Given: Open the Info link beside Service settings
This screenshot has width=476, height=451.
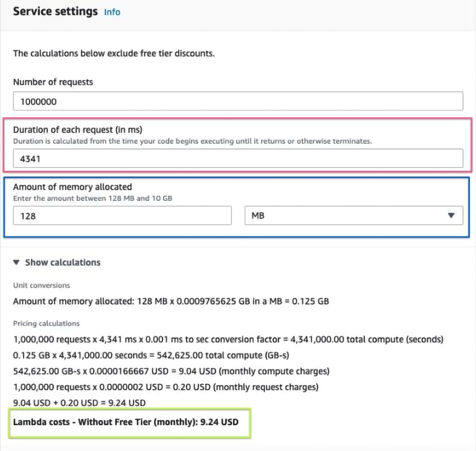Looking at the screenshot, I should click(112, 12).
